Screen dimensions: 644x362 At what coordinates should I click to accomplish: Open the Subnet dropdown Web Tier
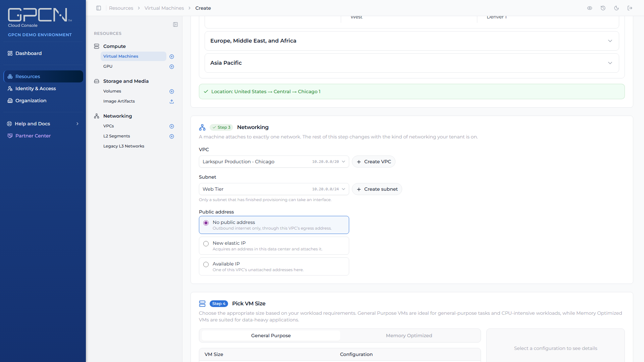274,189
